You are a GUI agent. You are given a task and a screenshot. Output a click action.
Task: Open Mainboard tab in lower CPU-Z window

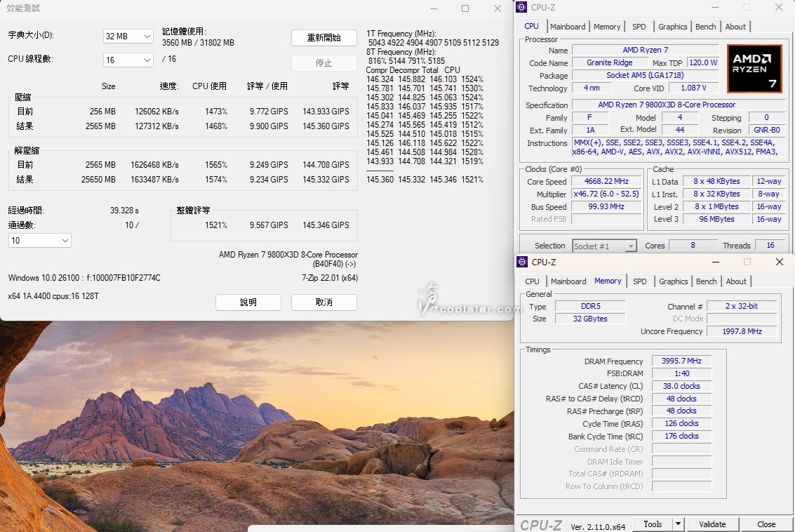(x=568, y=281)
